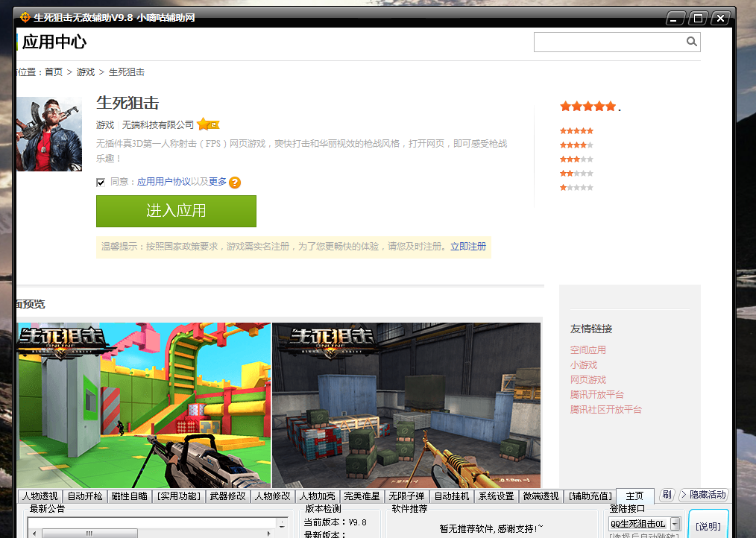Click the 隐藏活动 button
Image resolution: width=756 pixels, height=538 pixels.
click(704, 495)
